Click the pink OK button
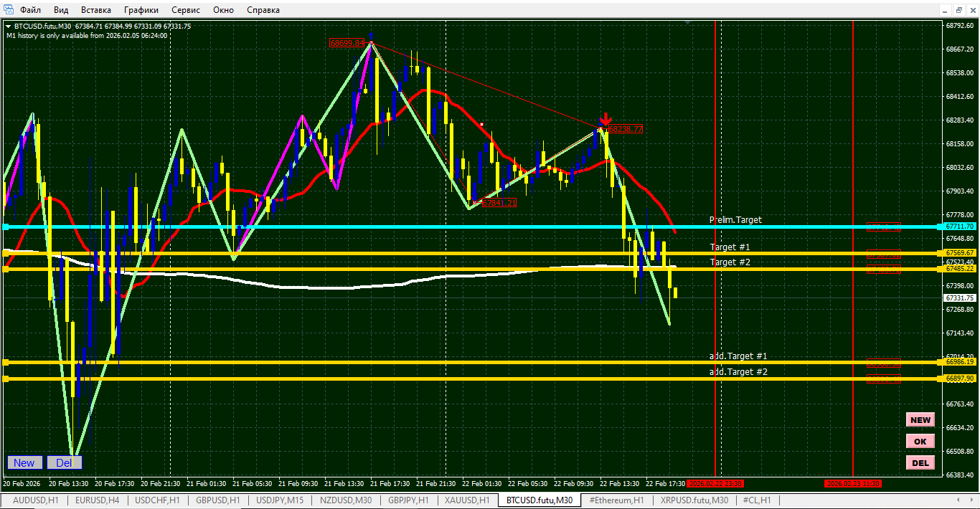This screenshot has width=980, height=509. [x=920, y=442]
